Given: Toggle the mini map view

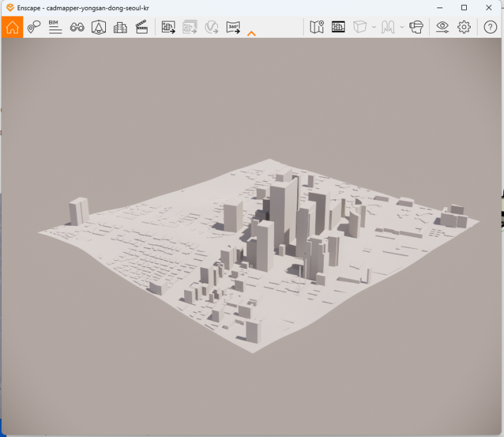Looking at the screenshot, I should (317, 27).
